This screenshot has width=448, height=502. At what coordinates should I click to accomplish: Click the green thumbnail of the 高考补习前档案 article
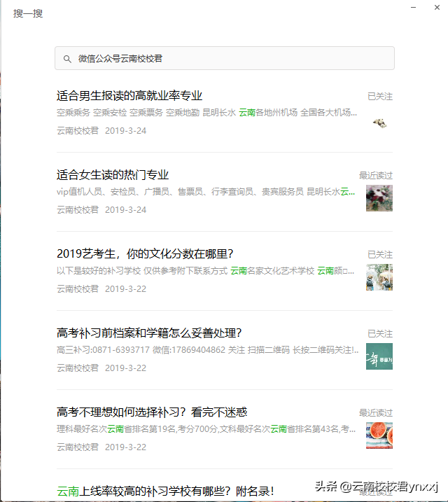[379, 356]
